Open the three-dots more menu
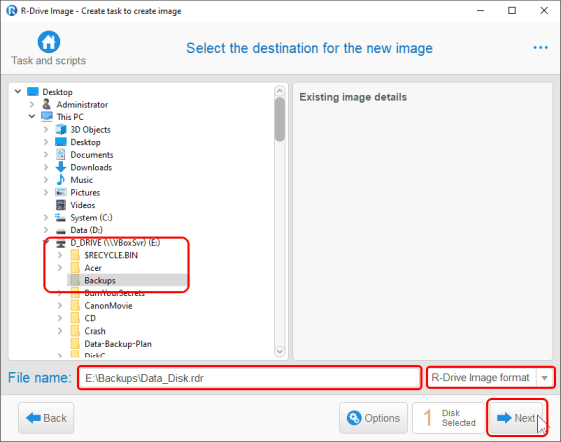Screen dimensions: 561x442 540,48
